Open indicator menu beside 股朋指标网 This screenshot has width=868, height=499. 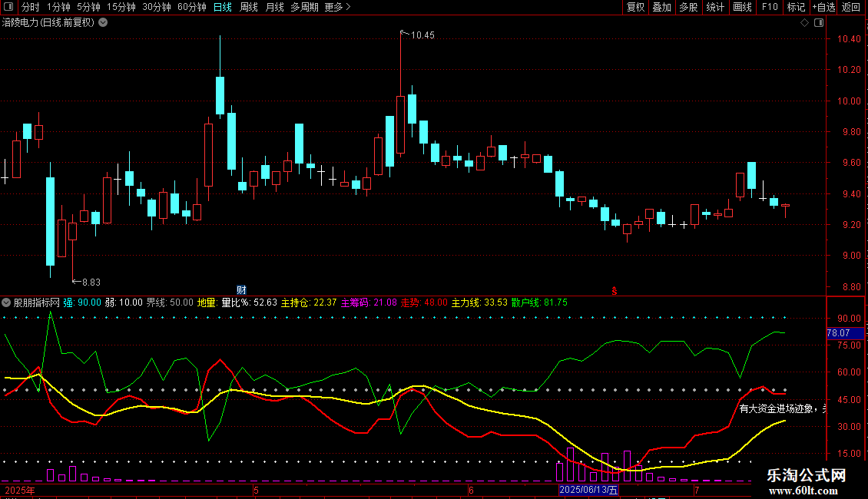6,302
